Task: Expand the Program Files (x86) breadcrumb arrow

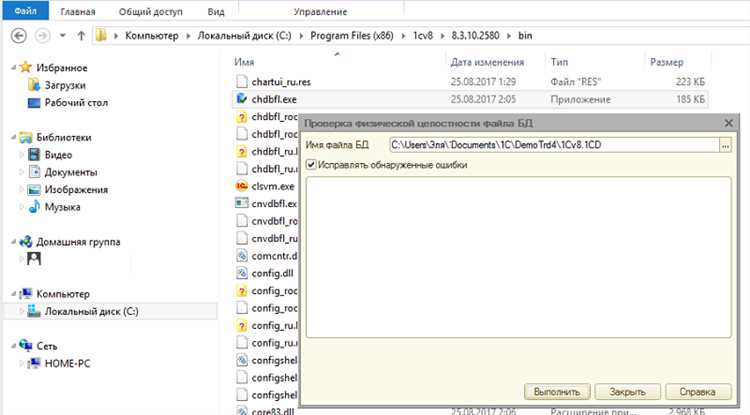Action: 403,36
